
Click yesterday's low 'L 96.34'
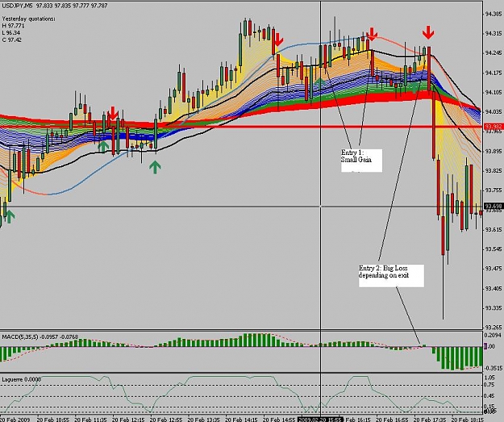click(x=11, y=33)
